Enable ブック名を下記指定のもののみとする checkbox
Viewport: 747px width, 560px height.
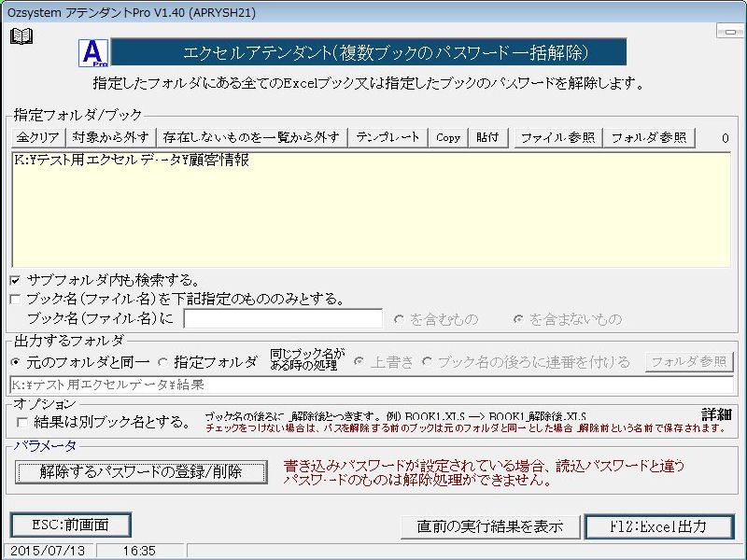(x=15, y=300)
